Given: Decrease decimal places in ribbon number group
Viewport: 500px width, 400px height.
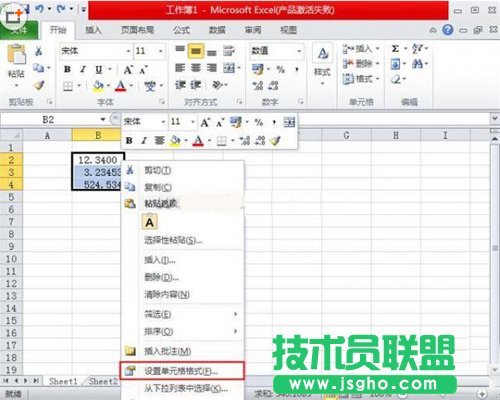Looking at the screenshot, I should [273, 86].
